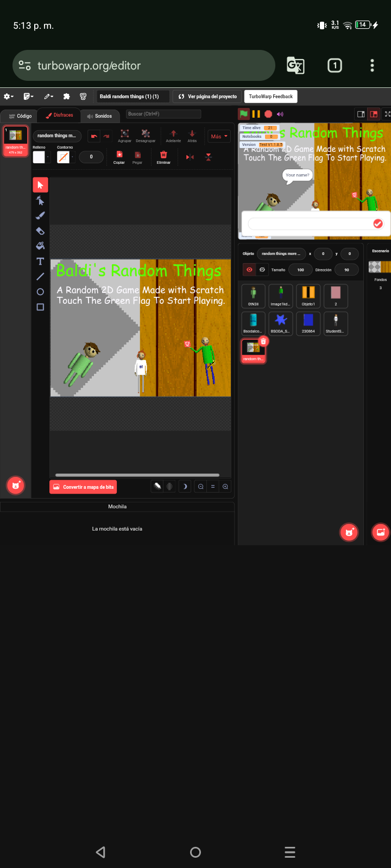The width and height of the screenshot is (391, 868).
Task: Toggle dark mode moon icon in paint editor
Action: (185, 487)
